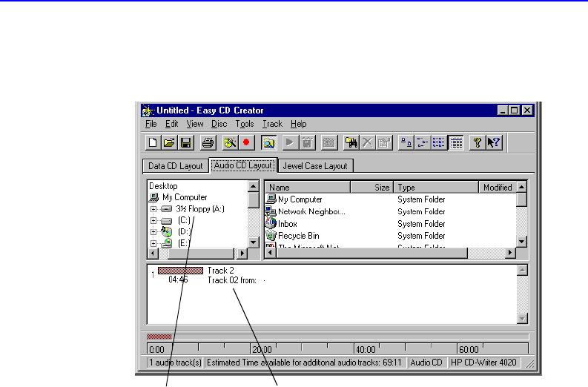This screenshot has width=588, height=387.
Task: Open the Tools menu
Action: (x=245, y=124)
